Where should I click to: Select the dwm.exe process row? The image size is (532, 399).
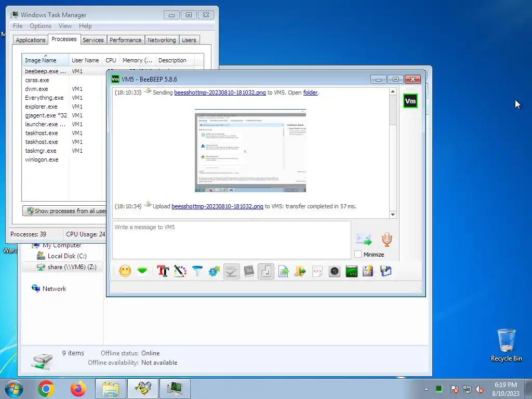64,89
